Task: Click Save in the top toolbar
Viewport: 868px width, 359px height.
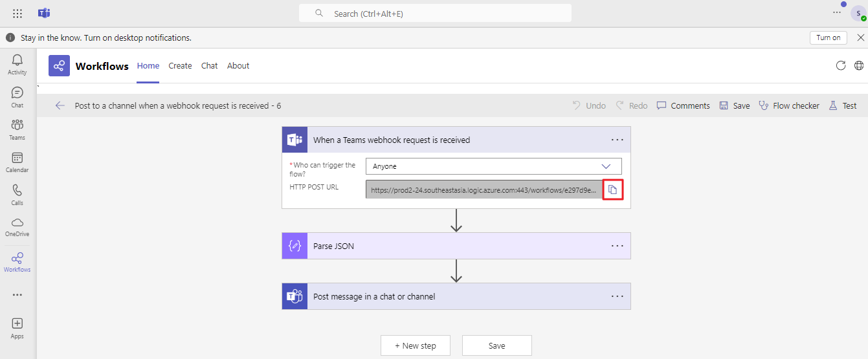Action: coord(734,105)
